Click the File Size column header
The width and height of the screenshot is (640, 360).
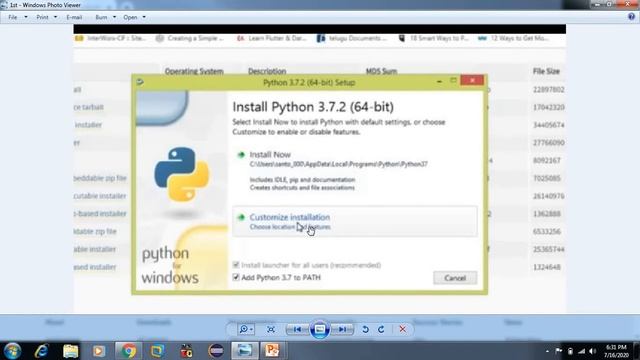point(546,71)
